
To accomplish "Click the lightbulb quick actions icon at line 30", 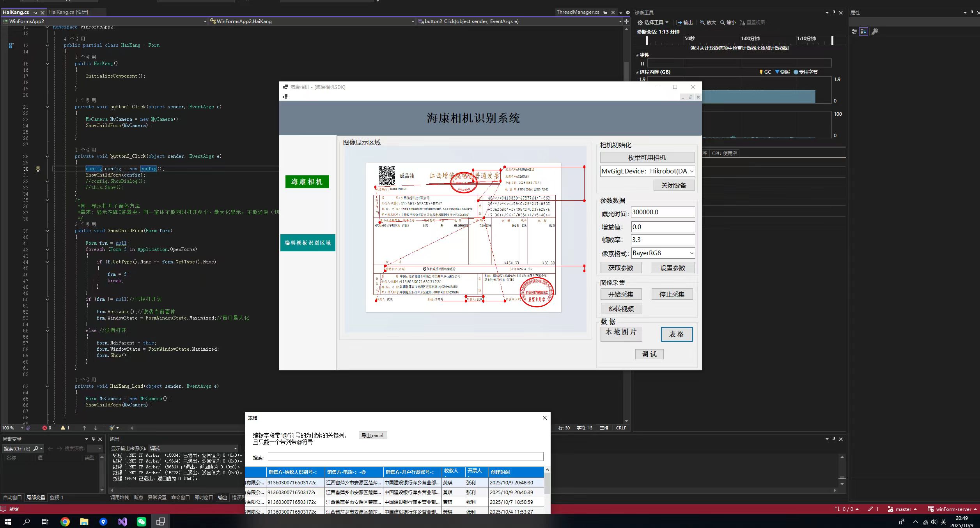I will (38, 169).
